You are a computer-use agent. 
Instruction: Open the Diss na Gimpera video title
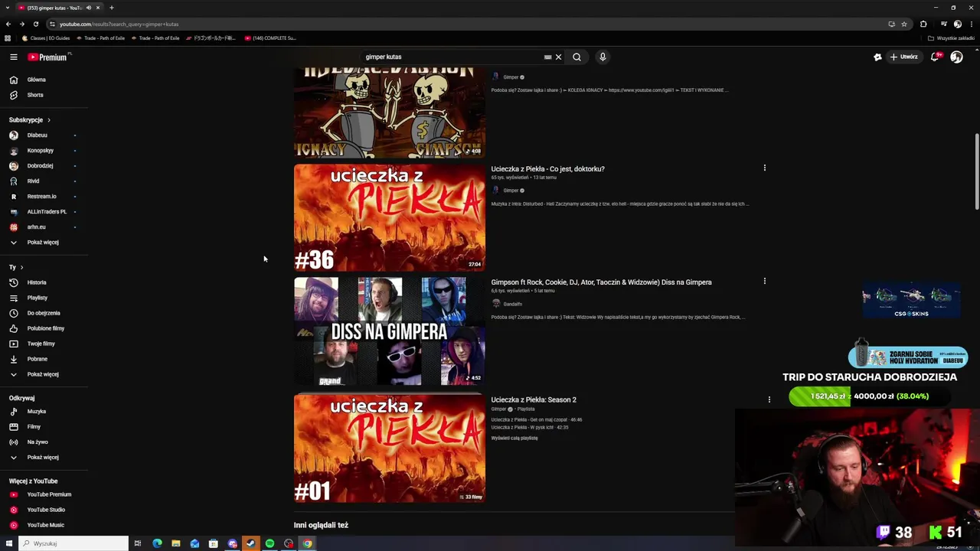point(601,282)
